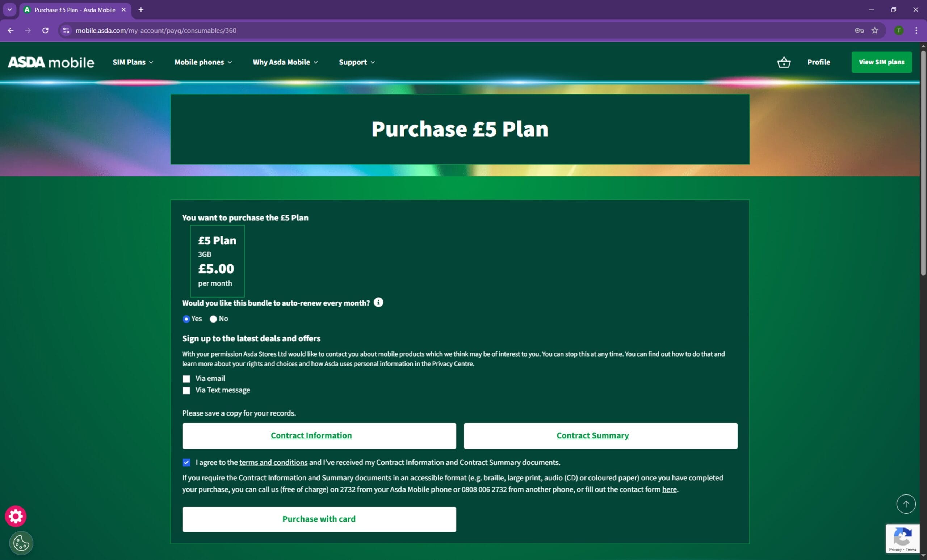Screen dimensions: 927x560
Task: Click the back-to-top arrow button
Action: [x=906, y=504]
